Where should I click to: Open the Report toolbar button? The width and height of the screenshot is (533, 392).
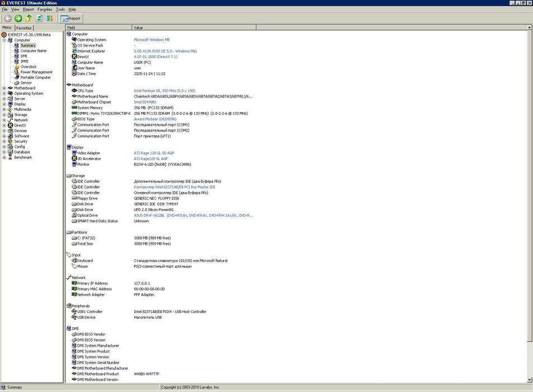[71, 18]
